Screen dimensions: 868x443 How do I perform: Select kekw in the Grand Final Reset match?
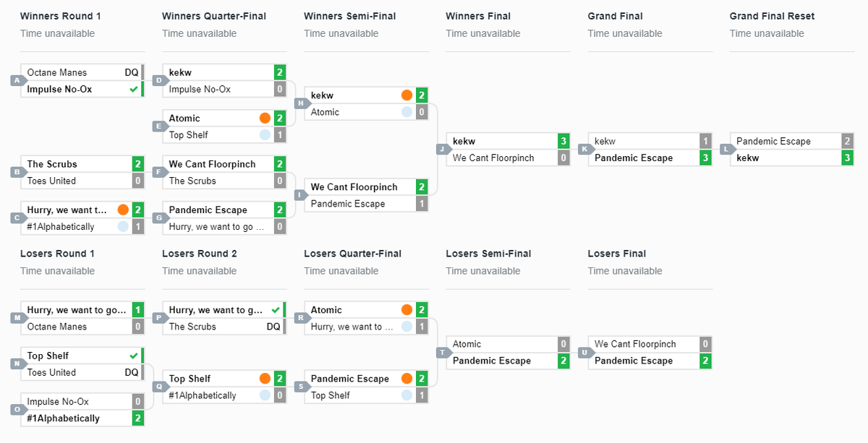pyautogui.click(x=748, y=158)
